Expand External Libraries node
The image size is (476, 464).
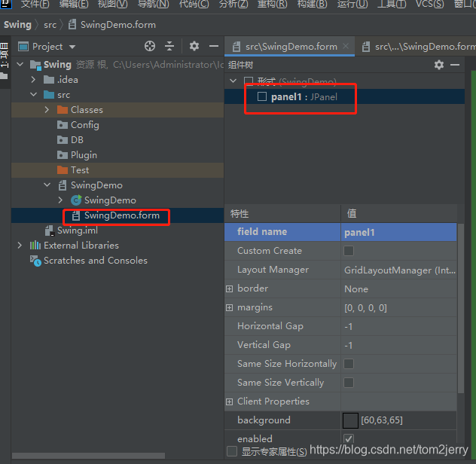[x=20, y=245]
